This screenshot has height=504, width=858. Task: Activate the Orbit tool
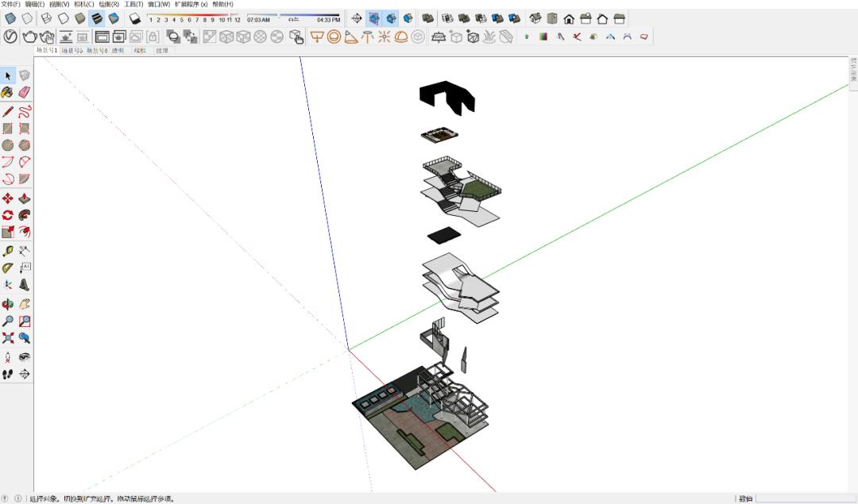coord(8,304)
